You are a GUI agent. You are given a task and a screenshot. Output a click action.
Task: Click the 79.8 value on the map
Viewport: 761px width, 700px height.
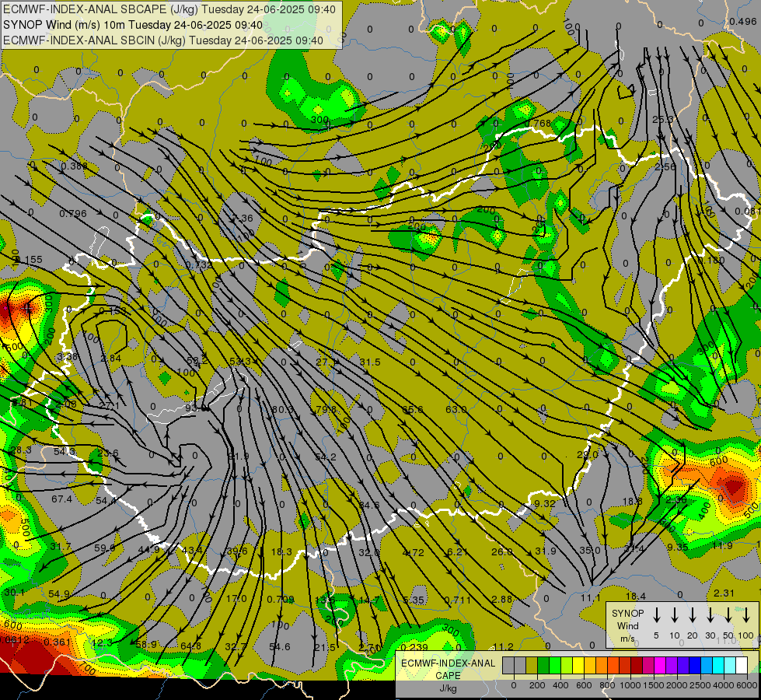pyautogui.click(x=326, y=410)
